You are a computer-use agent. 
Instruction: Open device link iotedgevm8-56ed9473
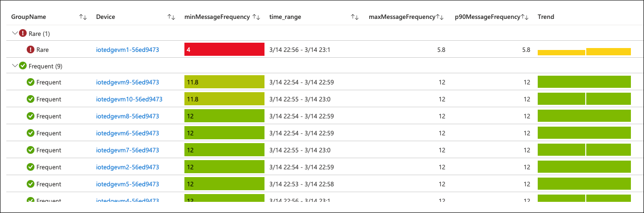pos(128,116)
